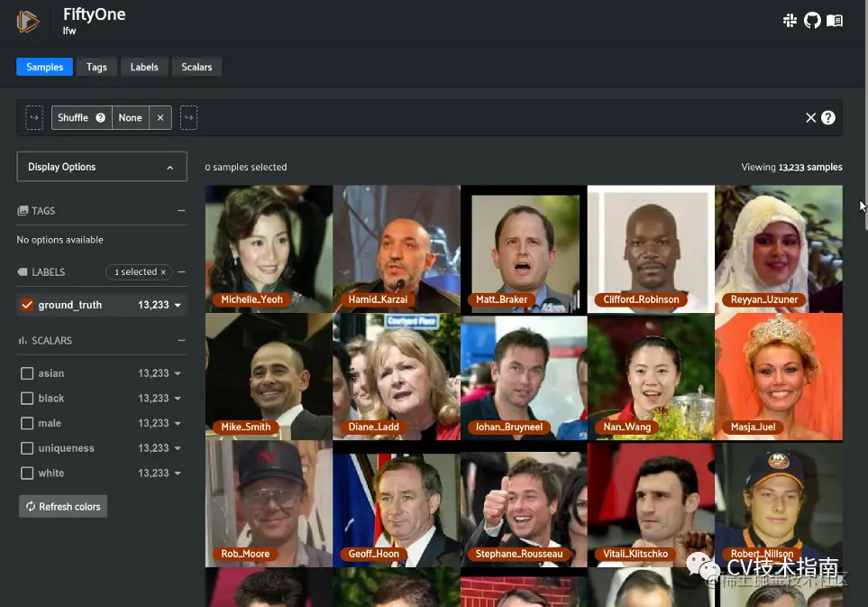Expand the asian filter dropdown arrow

(x=178, y=373)
